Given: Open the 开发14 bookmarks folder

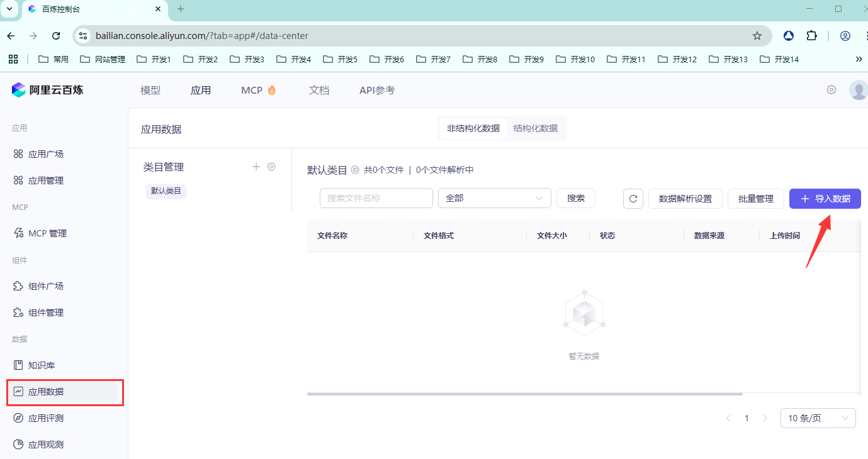Looking at the screenshot, I should click(x=779, y=59).
